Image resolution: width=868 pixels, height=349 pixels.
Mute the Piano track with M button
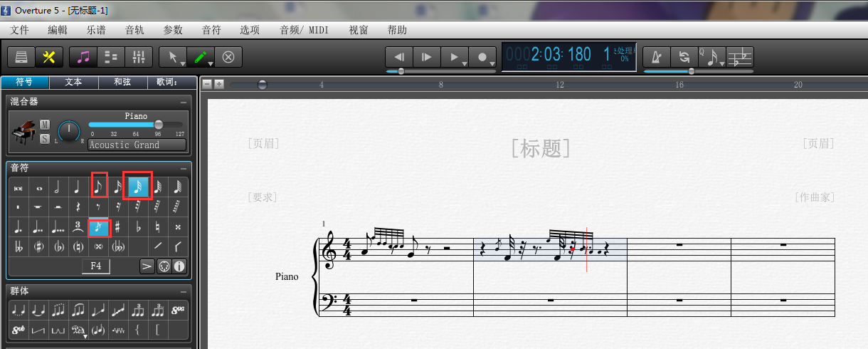[45, 125]
